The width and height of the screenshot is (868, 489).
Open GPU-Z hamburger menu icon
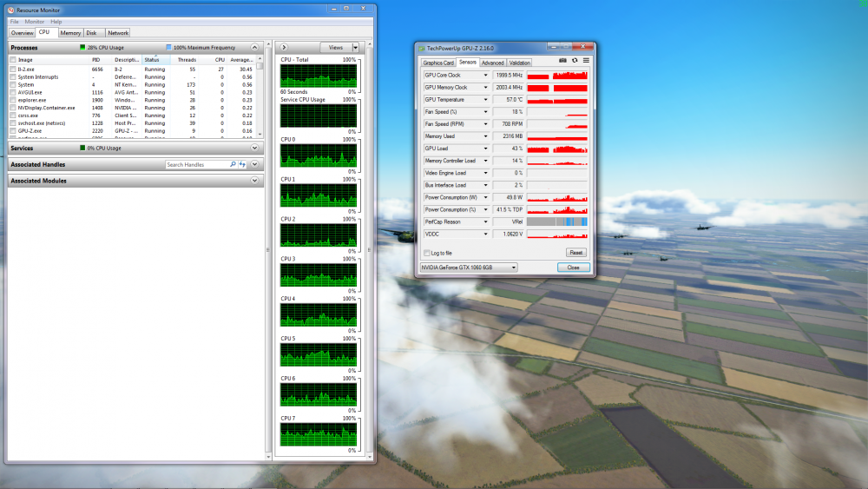(x=586, y=60)
